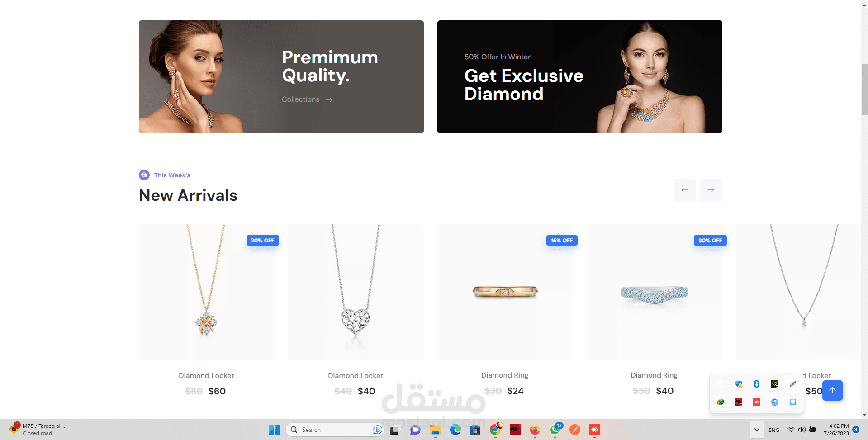The image size is (868, 440).
Task: Open WhatsApp from the taskbar
Action: (x=555, y=430)
